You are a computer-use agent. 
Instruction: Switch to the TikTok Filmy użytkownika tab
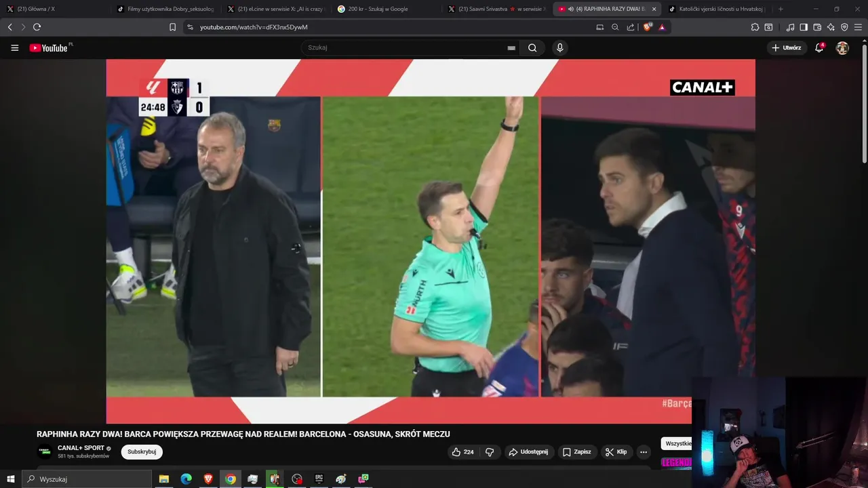pyautogui.click(x=165, y=9)
